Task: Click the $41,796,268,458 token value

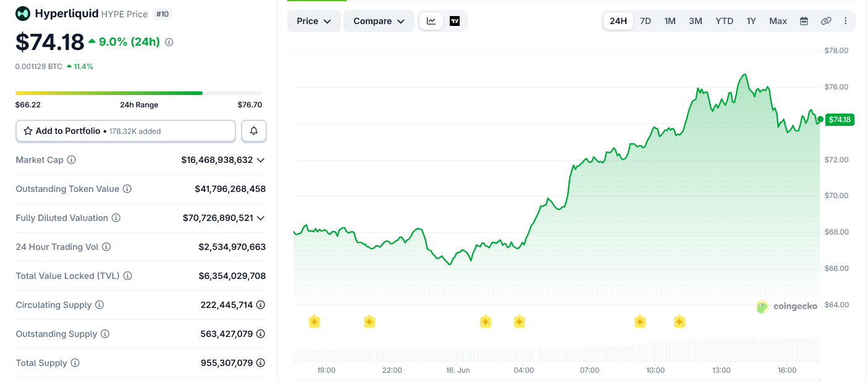Action: pos(230,189)
